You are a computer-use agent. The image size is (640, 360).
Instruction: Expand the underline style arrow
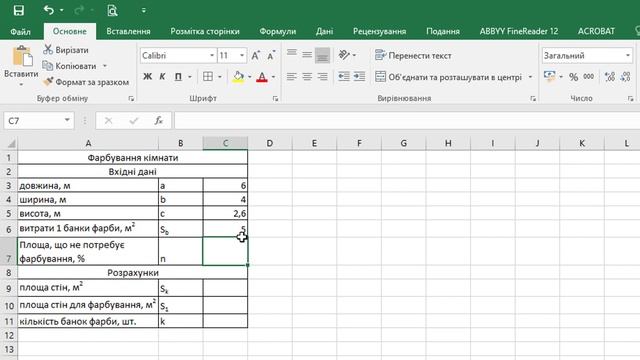click(x=190, y=77)
